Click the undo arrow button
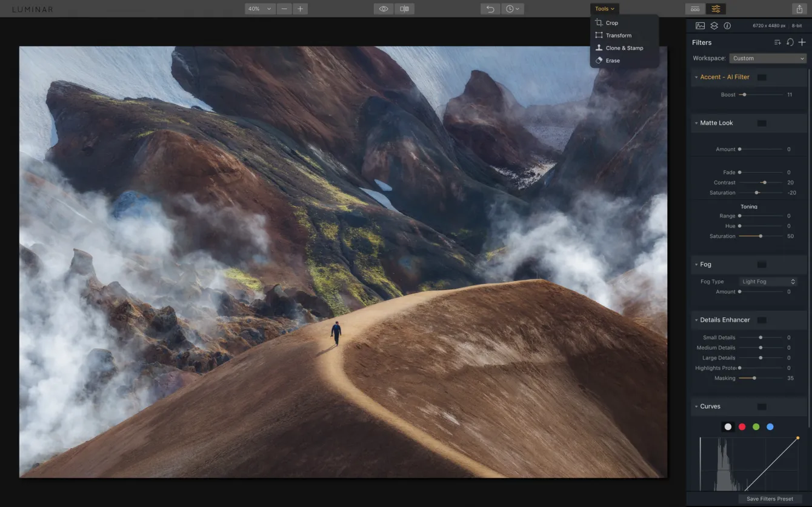The width and height of the screenshot is (812, 507). point(490,9)
